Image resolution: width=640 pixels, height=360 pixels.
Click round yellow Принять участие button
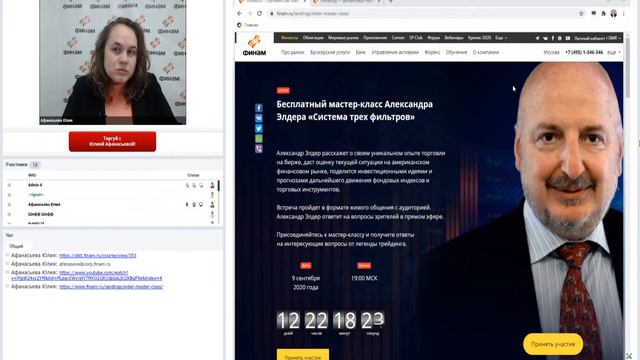[553, 344]
